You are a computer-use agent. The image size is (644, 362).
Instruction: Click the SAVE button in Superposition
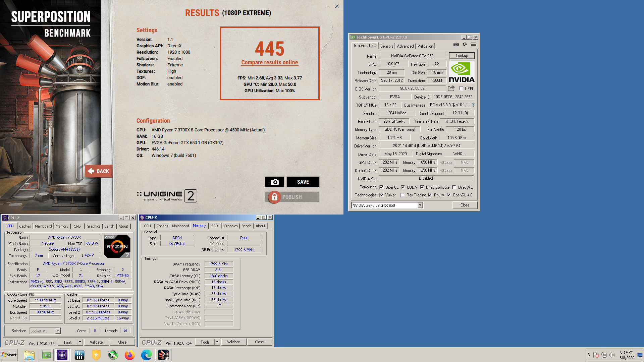[x=303, y=182]
